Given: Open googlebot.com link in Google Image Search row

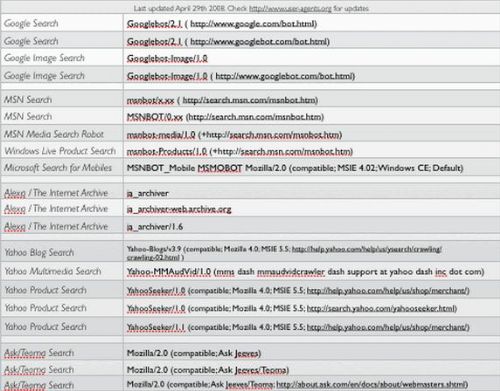Looking at the screenshot, I should pos(284,76).
